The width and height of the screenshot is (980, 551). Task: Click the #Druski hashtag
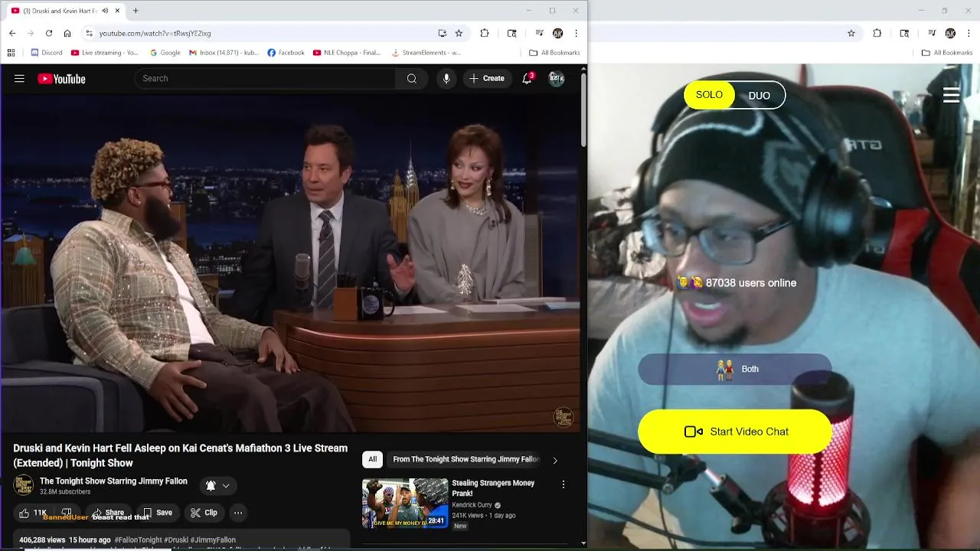tap(176, 540)
